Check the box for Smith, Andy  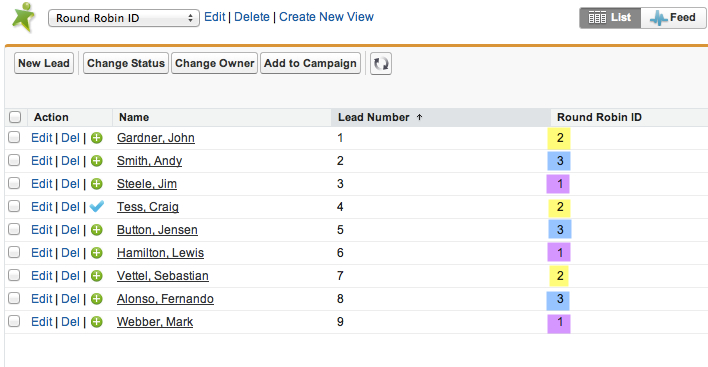pos(14,160)
